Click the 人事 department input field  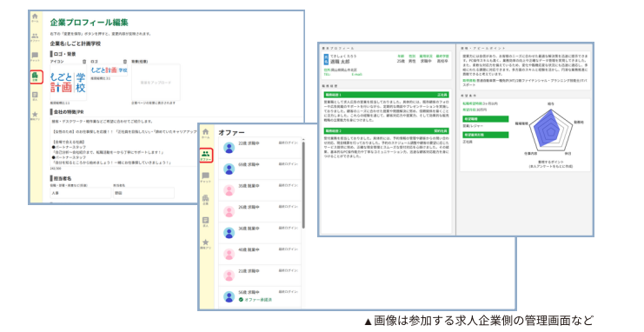(x=81, y=193)
